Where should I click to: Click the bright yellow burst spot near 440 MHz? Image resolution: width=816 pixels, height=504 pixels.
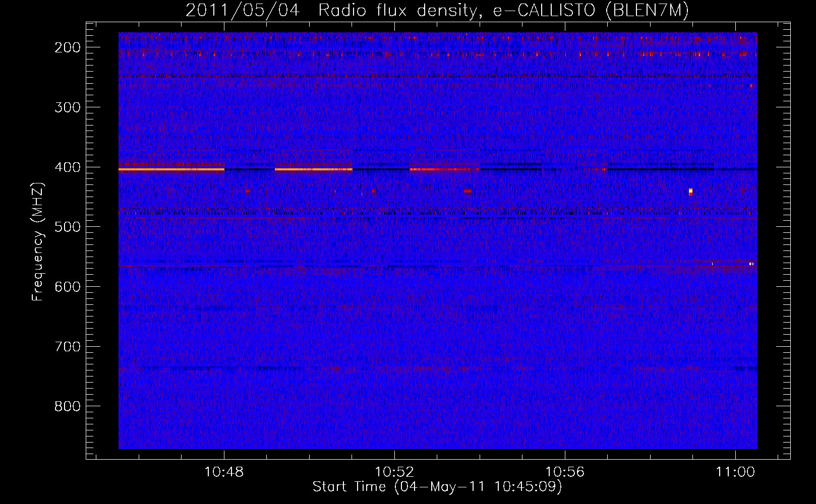pos(690,191)
